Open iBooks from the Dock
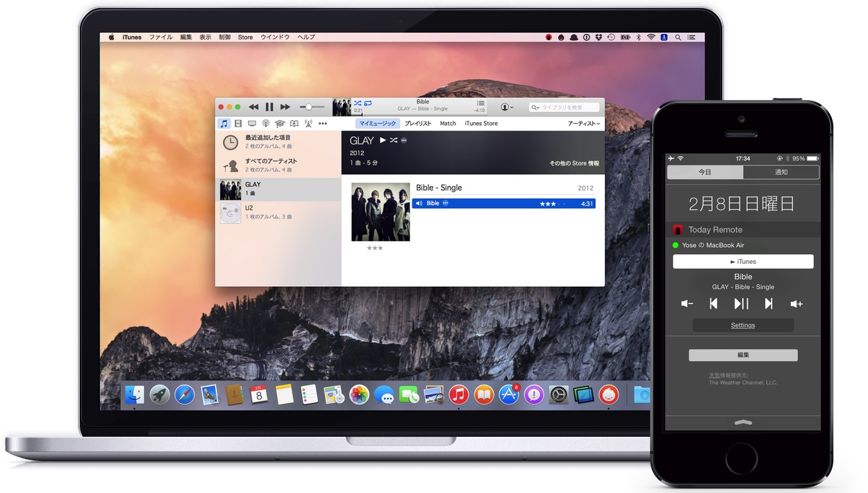Image resolution: width=868 pixels, height=493 pixels. pos(484,394)
